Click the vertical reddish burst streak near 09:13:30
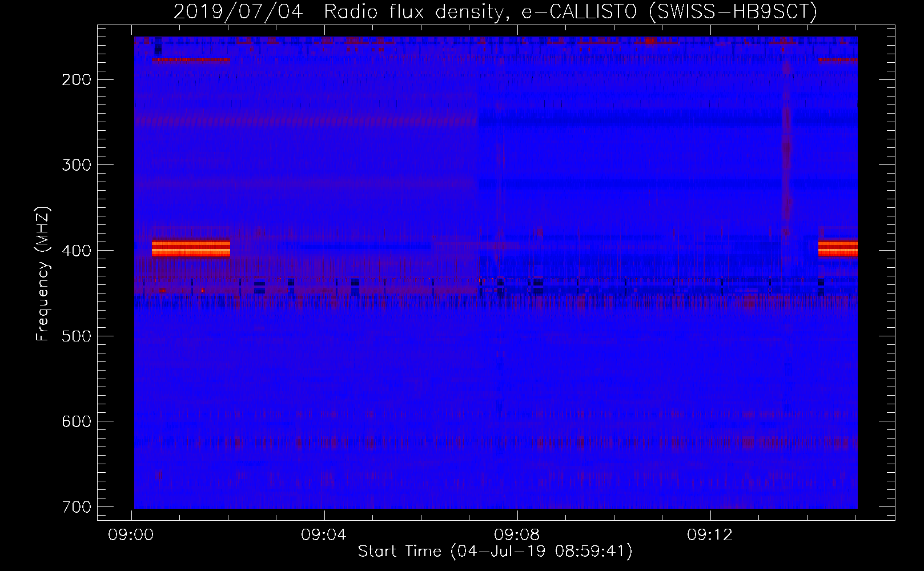The image size is (924, 571). point(786,148)
